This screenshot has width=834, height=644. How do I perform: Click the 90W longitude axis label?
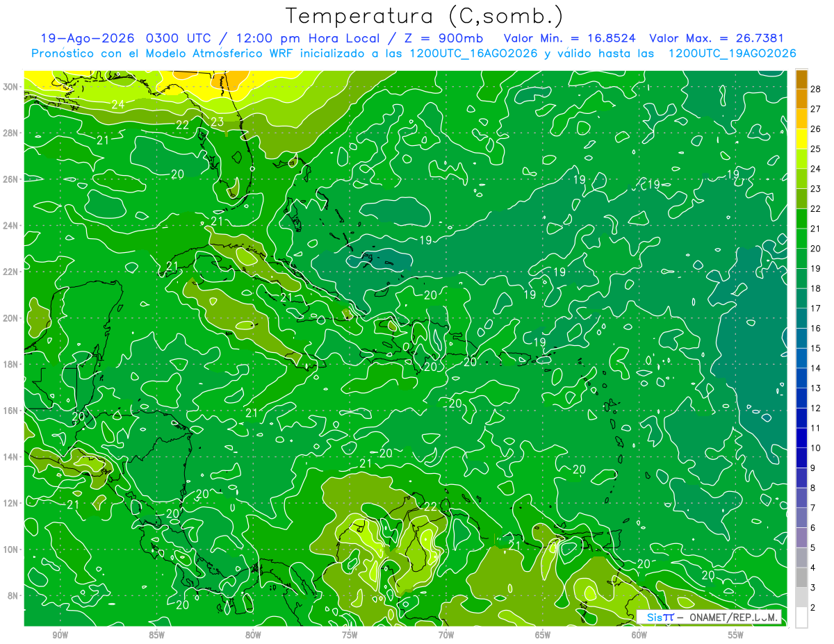pos(60,635)
